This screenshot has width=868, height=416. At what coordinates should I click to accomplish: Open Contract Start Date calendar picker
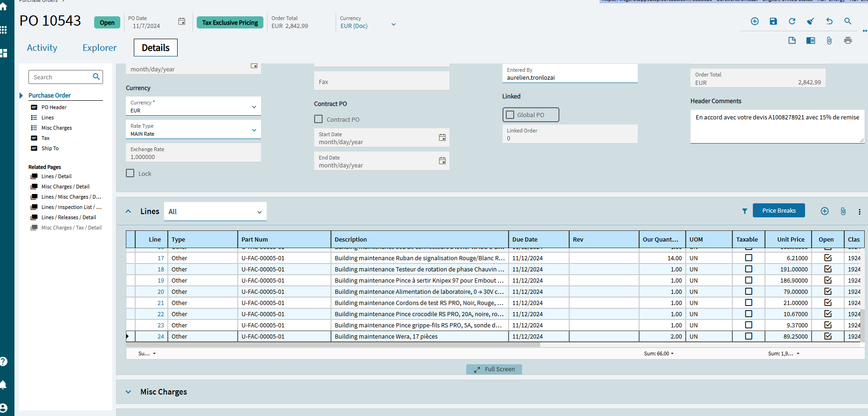442,138
